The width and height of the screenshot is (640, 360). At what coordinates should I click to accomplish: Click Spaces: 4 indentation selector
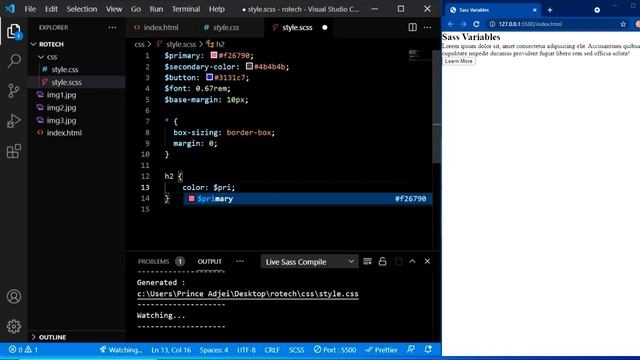coord(214,350)
